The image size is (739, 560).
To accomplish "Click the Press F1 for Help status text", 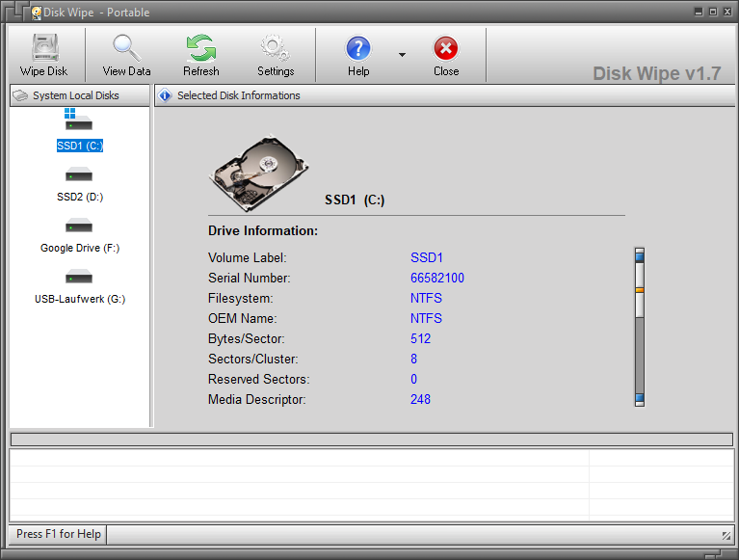I will tap(59, 534).
